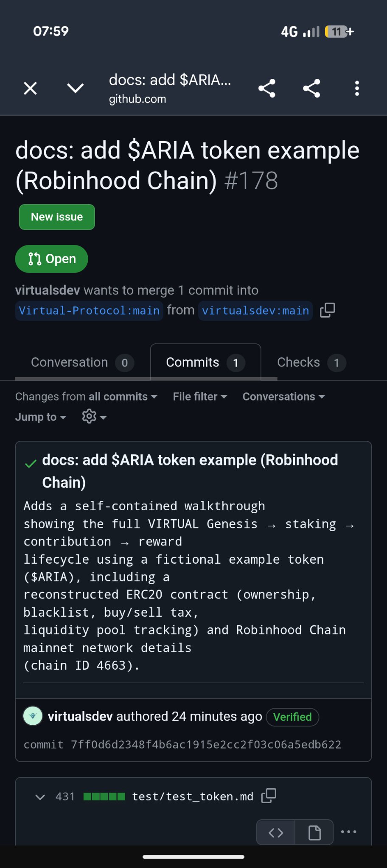Switch to source diff view button

[x=276, y=832]
